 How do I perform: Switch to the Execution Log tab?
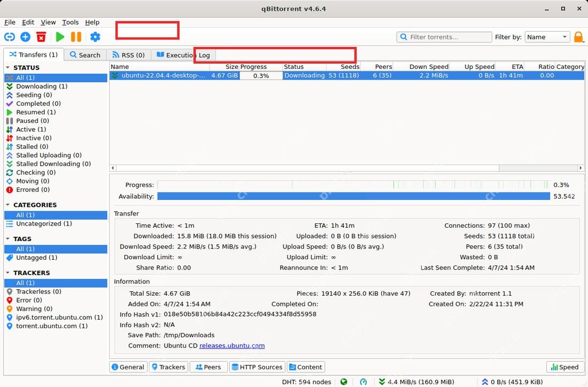coord(183,55)
